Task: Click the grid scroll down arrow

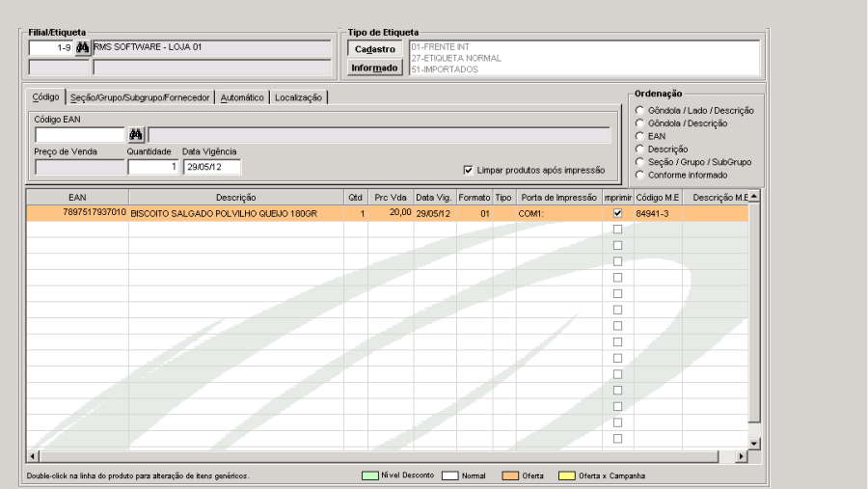Action: (754, 443)
